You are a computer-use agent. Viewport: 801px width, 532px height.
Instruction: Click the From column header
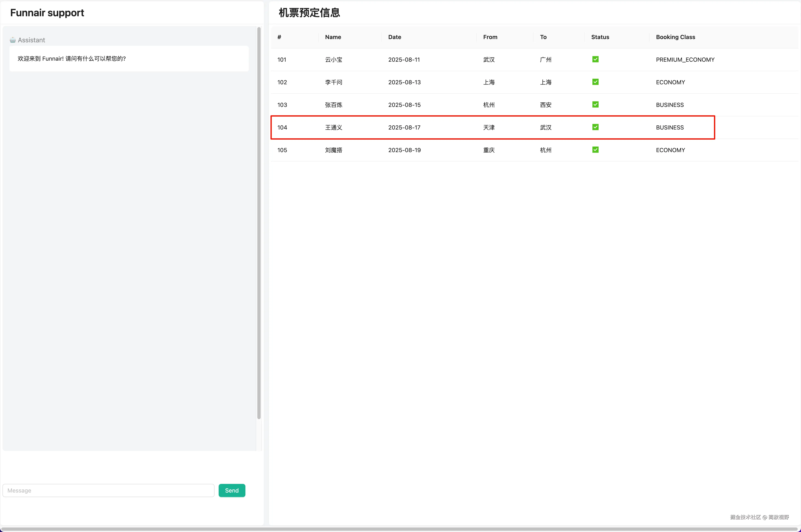[x=490, y=37]
